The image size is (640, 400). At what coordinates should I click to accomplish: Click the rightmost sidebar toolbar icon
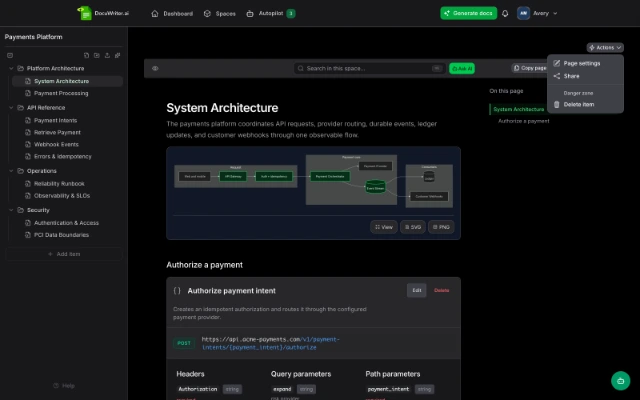(x=118, y=55)
